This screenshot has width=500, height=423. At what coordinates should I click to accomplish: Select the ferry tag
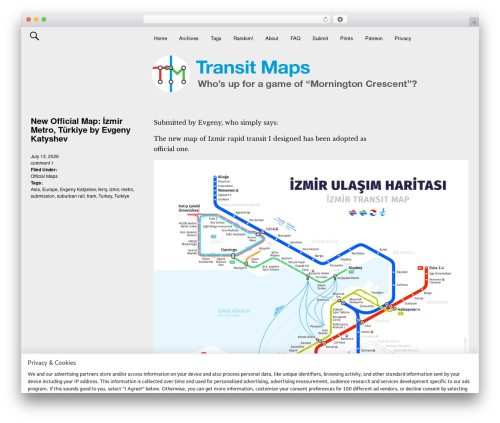click(103, 189)
